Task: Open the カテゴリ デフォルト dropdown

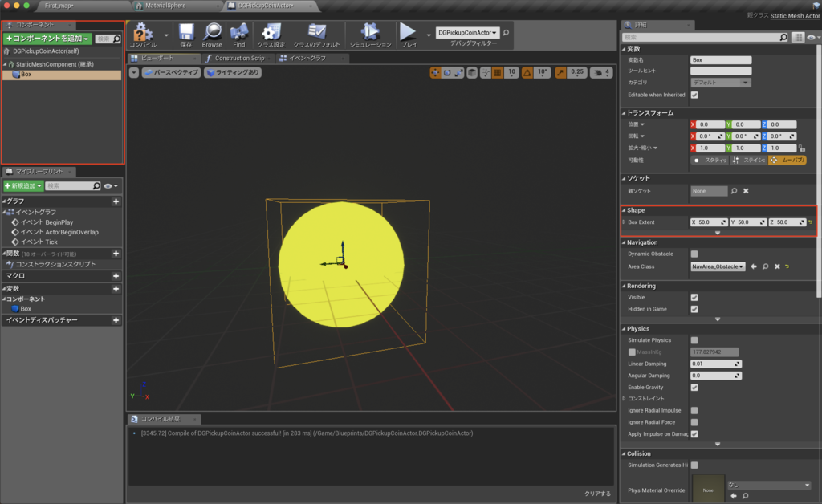Action: click(720, 83)
